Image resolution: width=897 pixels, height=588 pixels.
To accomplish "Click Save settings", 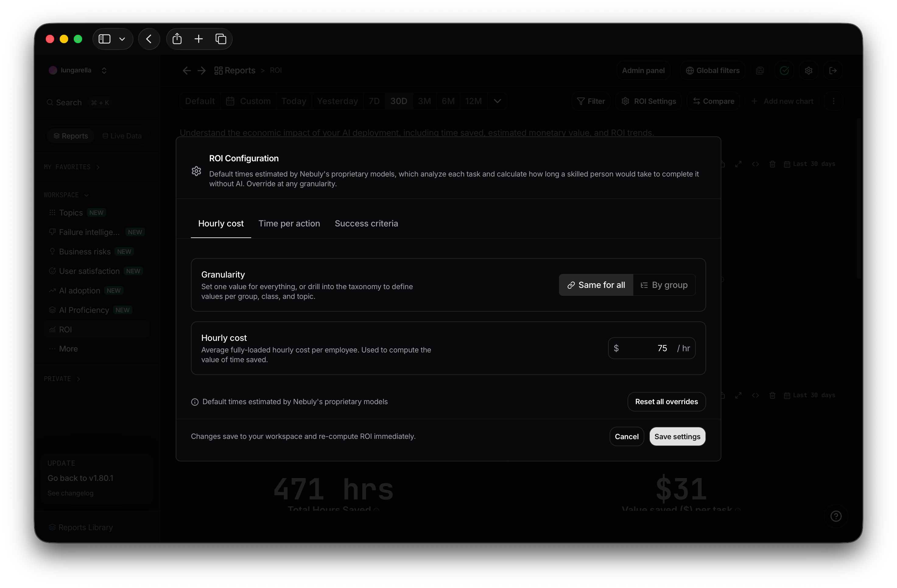I will point(677,436).
